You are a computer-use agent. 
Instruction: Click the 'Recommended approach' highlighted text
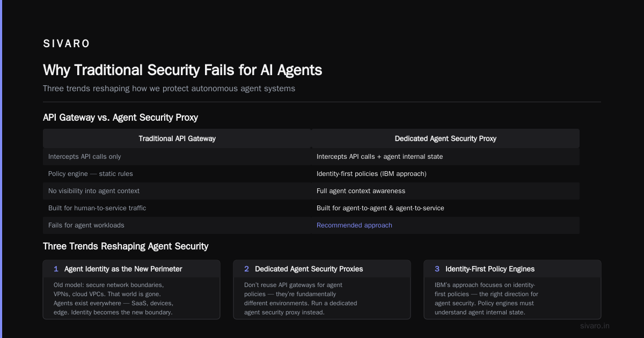354,225
